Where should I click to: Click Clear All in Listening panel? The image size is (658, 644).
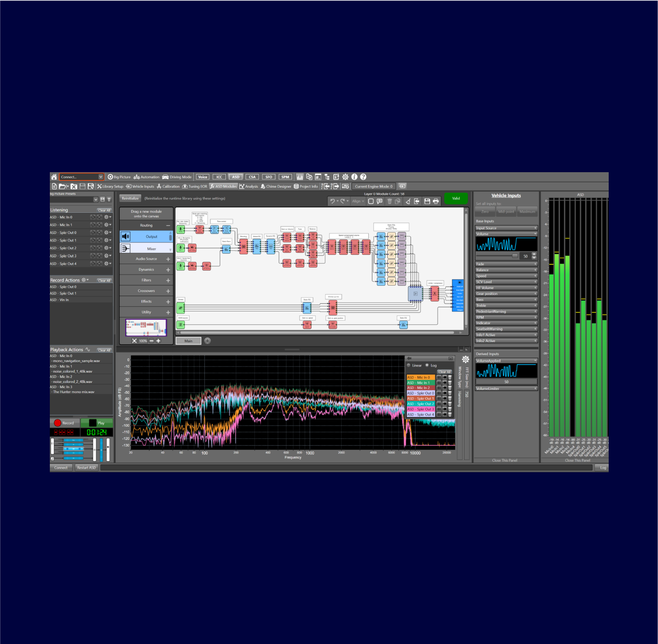tap(104, 210)
